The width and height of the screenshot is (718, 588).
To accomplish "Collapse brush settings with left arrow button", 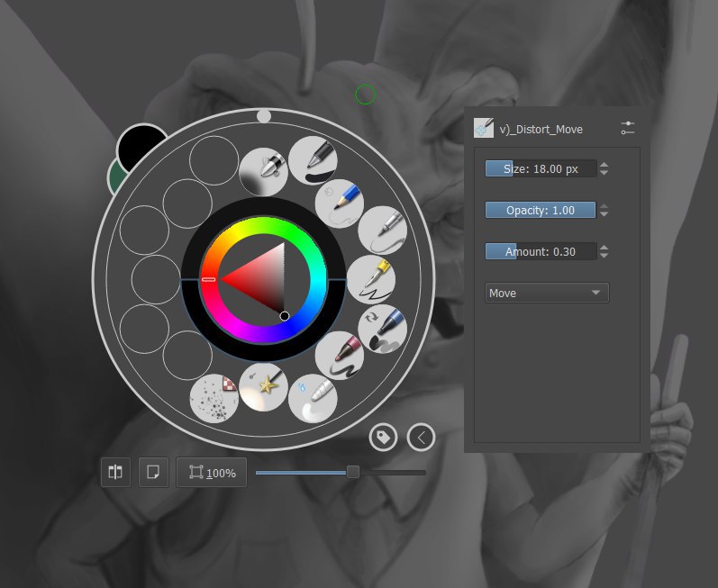I will click(x=421, y=438).
